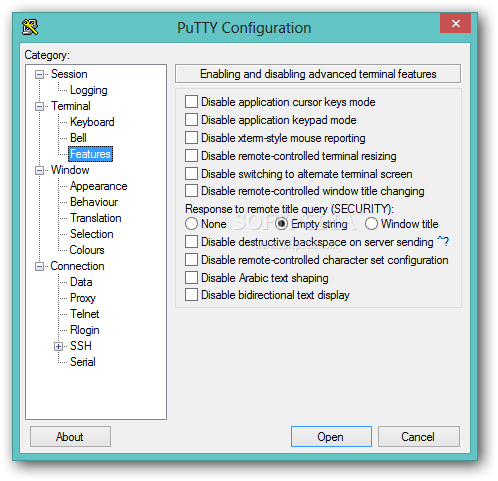The image size is (498, 481).
Task: Select the Features category
Action: click(90, 154)
